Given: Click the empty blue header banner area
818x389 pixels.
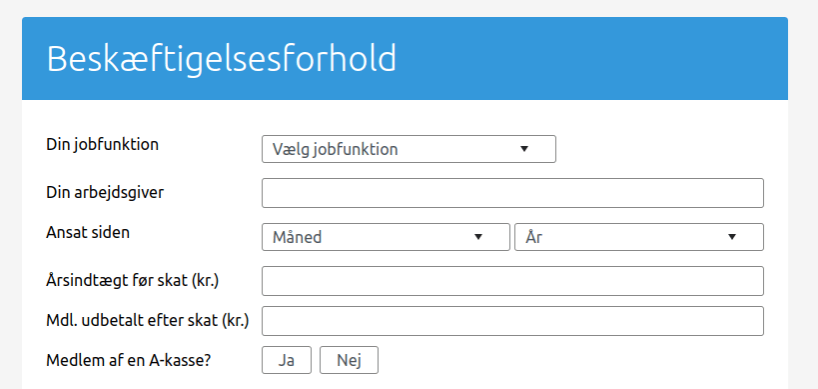Looking at the screenshot, I should coord(590,58).
